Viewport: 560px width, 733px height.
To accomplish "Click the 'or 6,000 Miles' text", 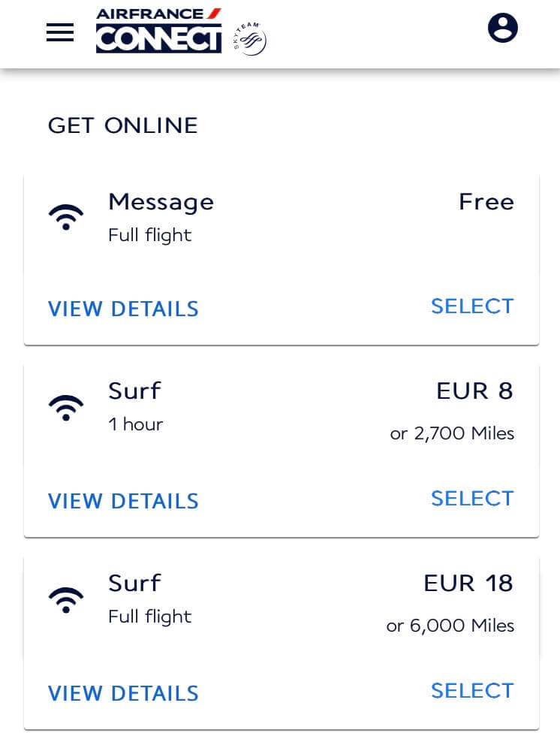I will pos(450,626).
